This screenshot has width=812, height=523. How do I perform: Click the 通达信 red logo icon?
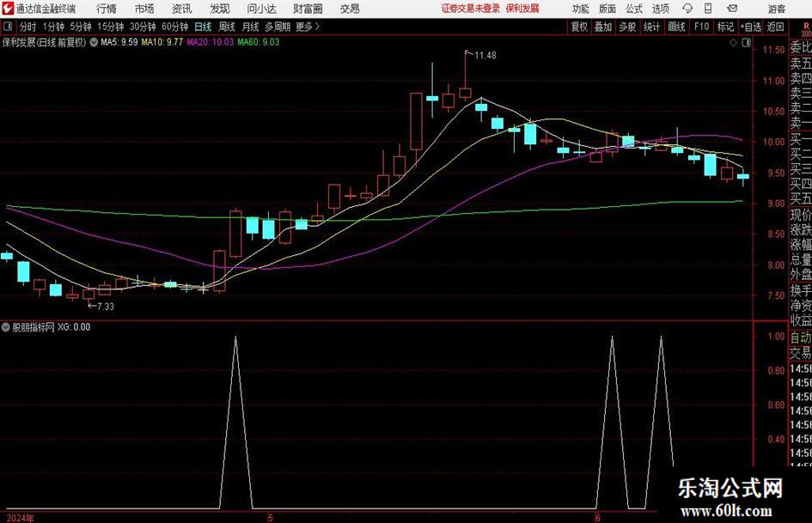[8, 9]
